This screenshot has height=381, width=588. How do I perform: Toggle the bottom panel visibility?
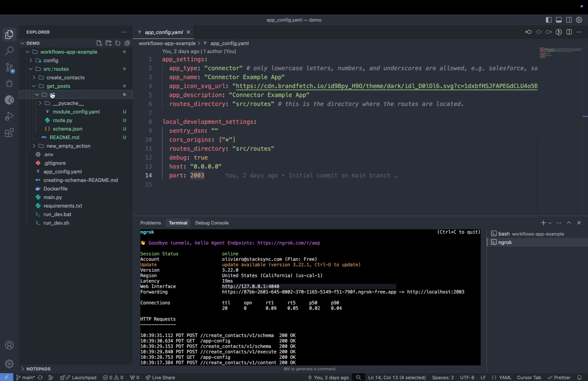pos(559,20)
